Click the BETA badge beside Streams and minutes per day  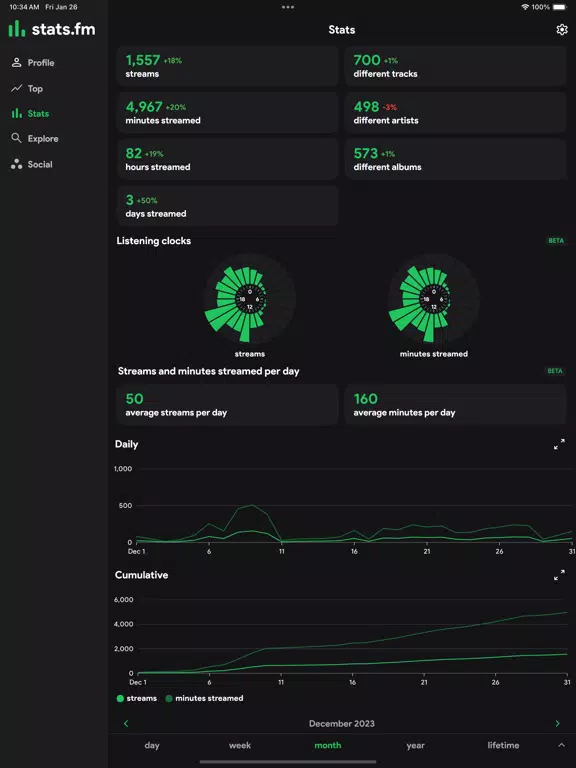(555, 371)
